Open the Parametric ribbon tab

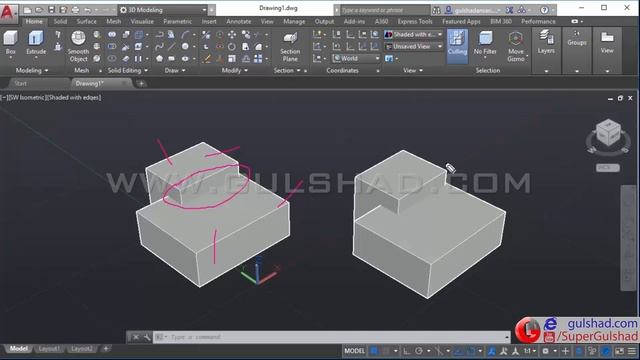click(177, 21)
